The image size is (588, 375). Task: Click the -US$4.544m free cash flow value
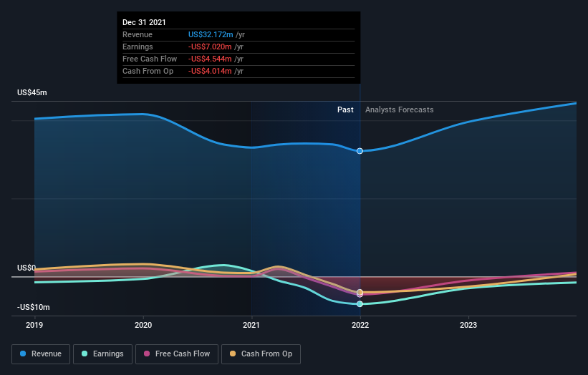tap(210, 59)
